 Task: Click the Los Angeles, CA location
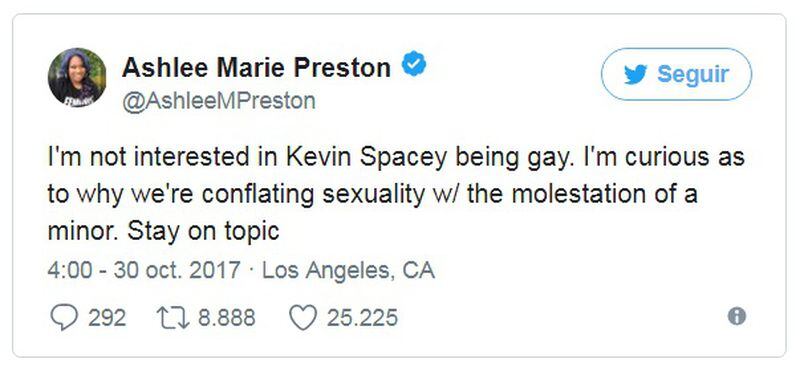[348, 270]
